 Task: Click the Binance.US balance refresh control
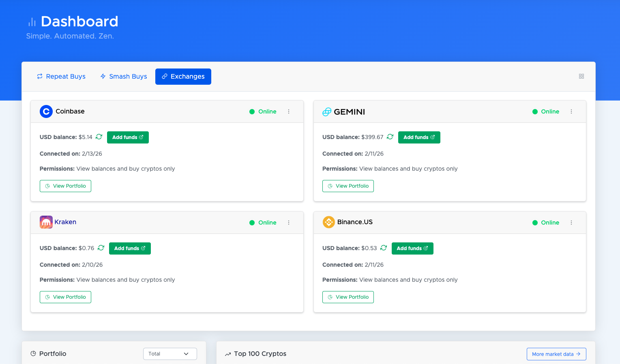(383, 248)
